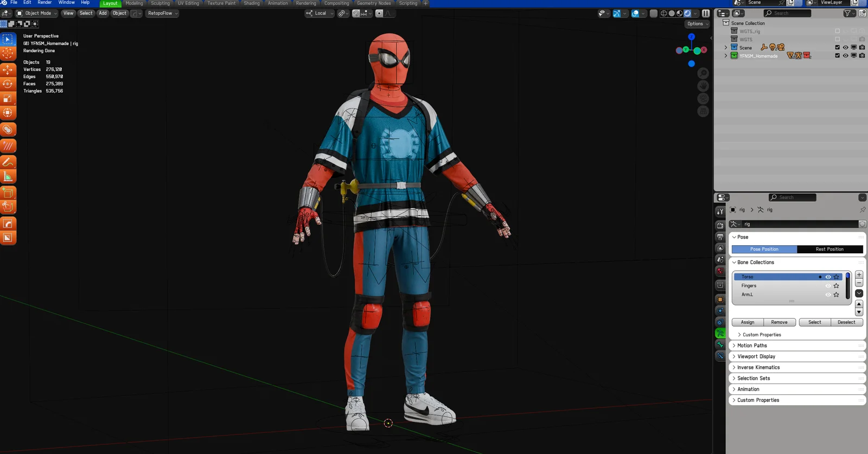Toggle YFNSM_Homemade collection exclude checkbox
Screen dimensions: 868x454
[x=837, y=55]
